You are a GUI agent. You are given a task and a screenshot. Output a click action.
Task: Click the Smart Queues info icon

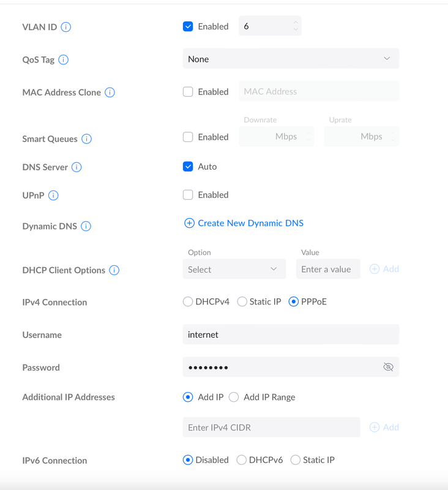86,139
